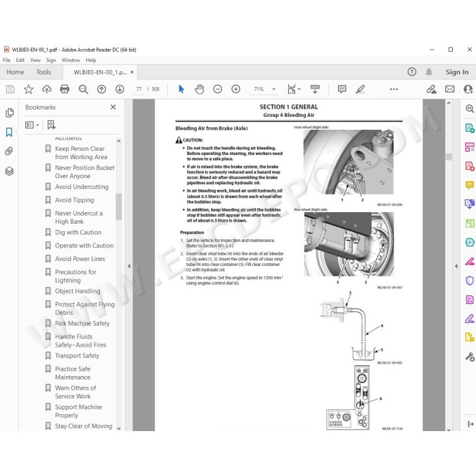This screenshot has width=476, height=476.
Task: Open the Park Machine Safely bookmark
Action: pos(82,324)
